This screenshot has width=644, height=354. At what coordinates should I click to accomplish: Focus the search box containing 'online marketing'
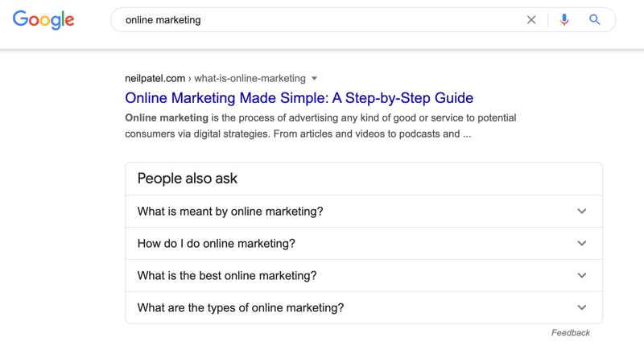320,20
